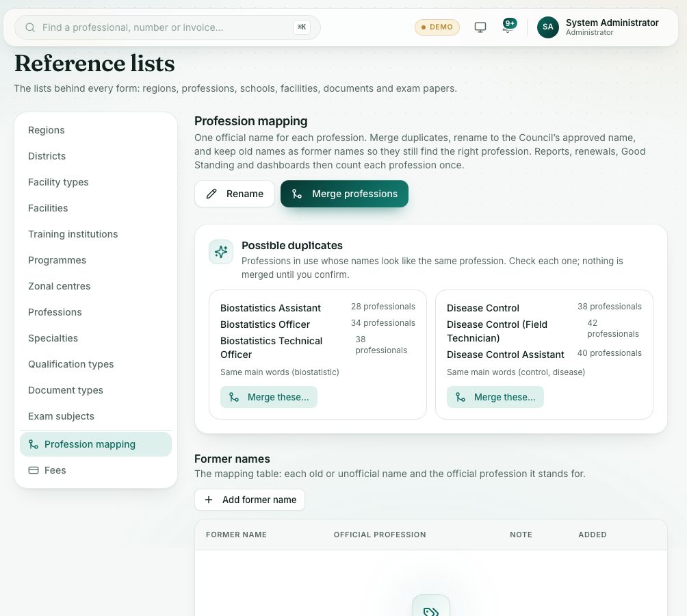Click Disease Control Assistant entry
This screenshot has width=687, height=616.
[505, 355]
